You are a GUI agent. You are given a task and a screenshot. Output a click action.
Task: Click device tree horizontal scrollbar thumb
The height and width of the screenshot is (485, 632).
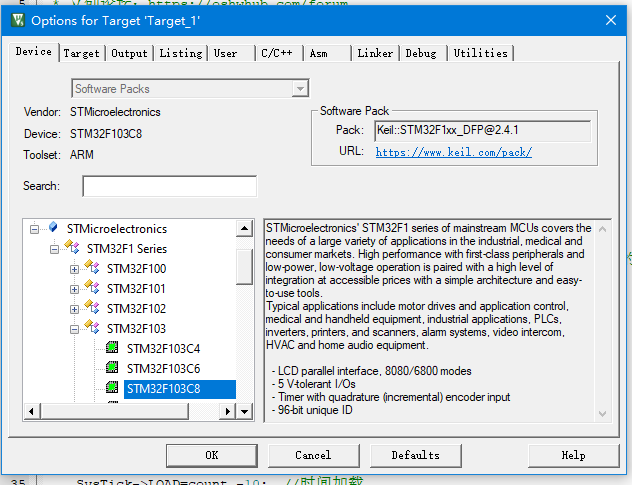coord(114,412)
